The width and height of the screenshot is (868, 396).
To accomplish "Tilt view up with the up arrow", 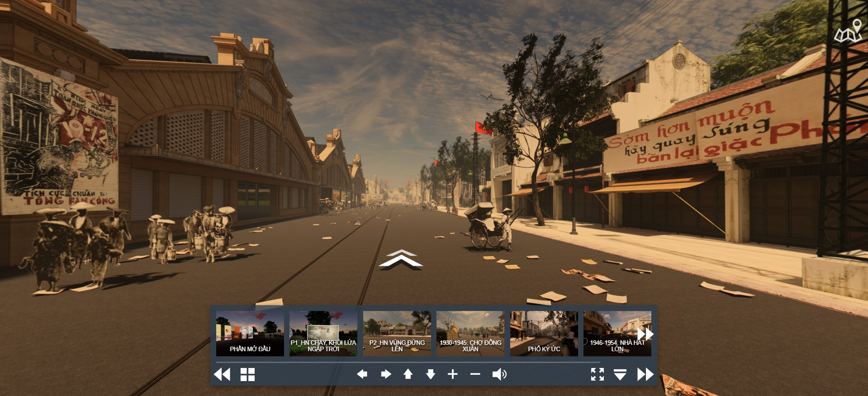I will click(x=408, y=374).
